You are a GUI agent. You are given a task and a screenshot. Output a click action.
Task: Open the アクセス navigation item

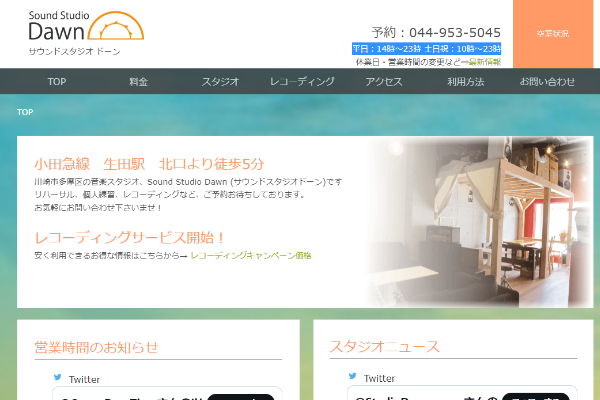tap(384, 82)
